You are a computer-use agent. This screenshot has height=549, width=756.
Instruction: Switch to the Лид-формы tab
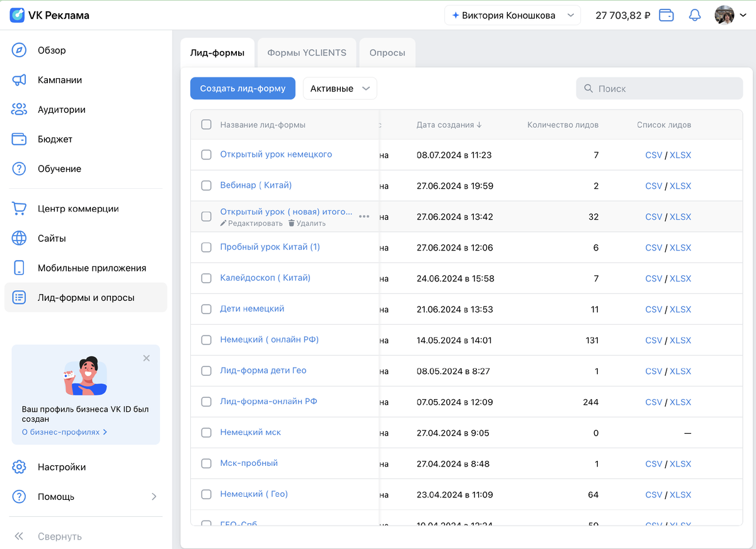[217, 53]
